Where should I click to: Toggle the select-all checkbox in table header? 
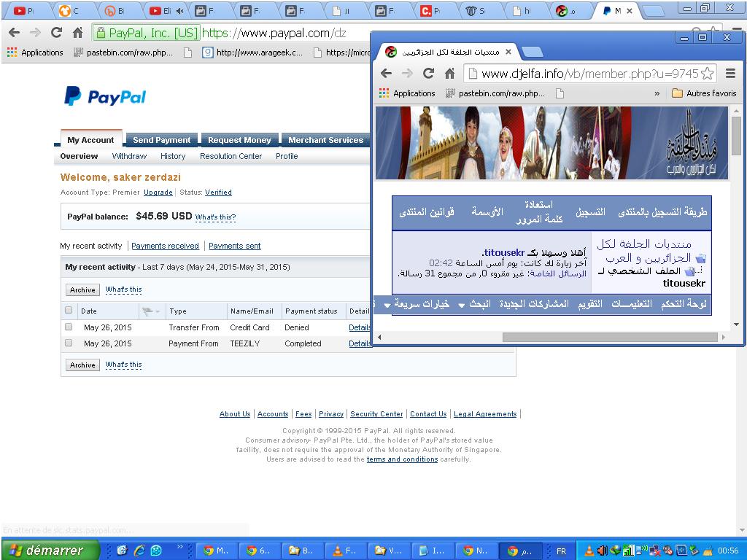pos(69,311)
